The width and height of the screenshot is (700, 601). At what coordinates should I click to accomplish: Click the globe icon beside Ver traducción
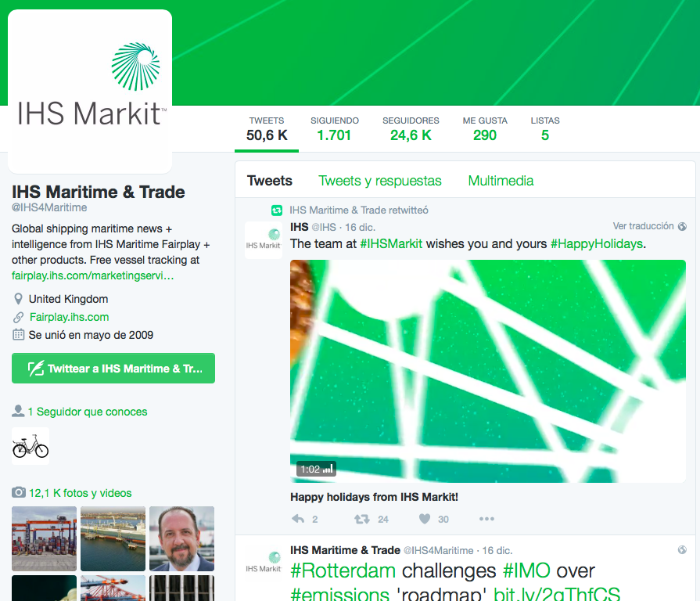682,226
